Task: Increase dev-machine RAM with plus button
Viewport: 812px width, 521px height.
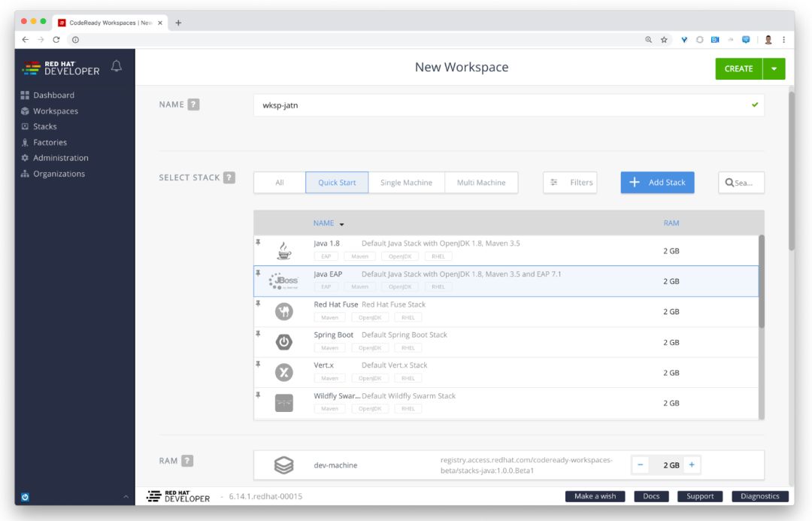Action: (692, 465)
